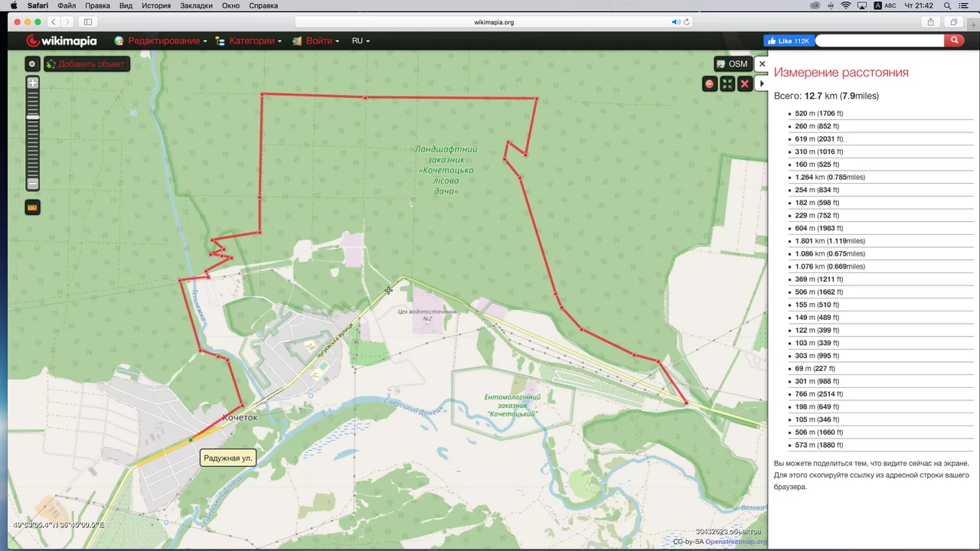The height and width of the screenshot is (551, 980).
Task: Reload page via address bar icon
Action: click(x=687, y=22)
